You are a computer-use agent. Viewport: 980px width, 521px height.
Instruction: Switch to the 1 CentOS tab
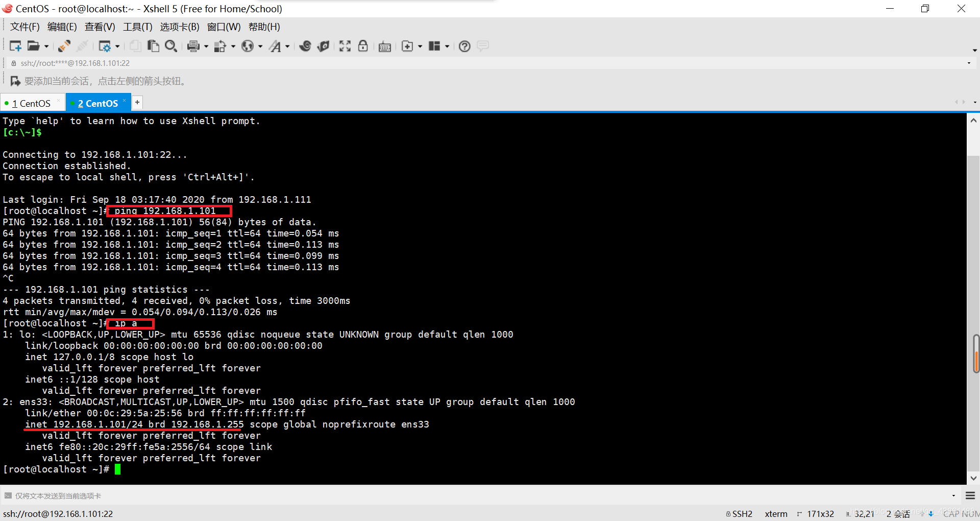tap(31, 103)
